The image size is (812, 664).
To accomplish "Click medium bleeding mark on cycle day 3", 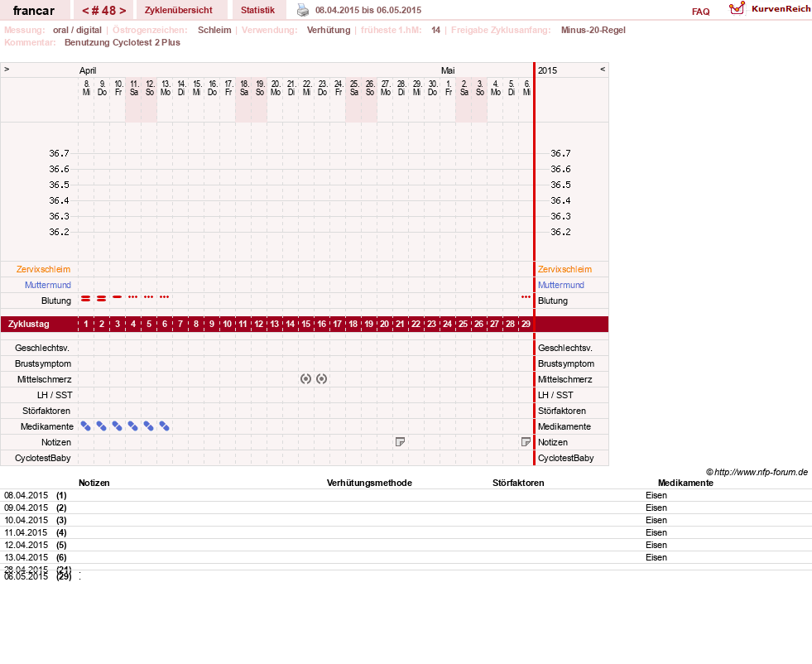I will pyautogui.click(x=117, y=296).
